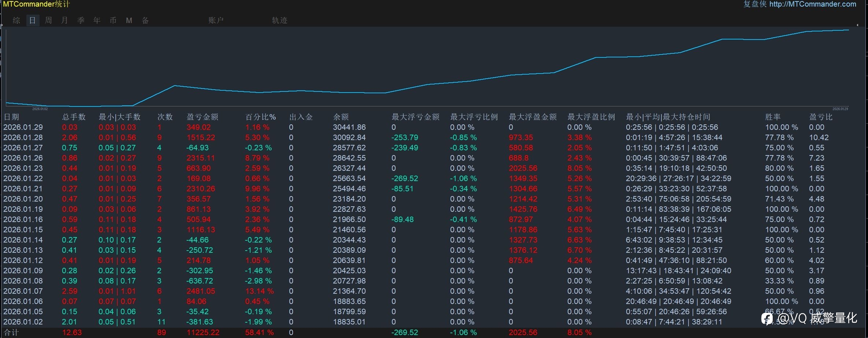Screen dimensions: 868x338
Task: Select the 2026.01.23 date row
Action: (23, 168)
